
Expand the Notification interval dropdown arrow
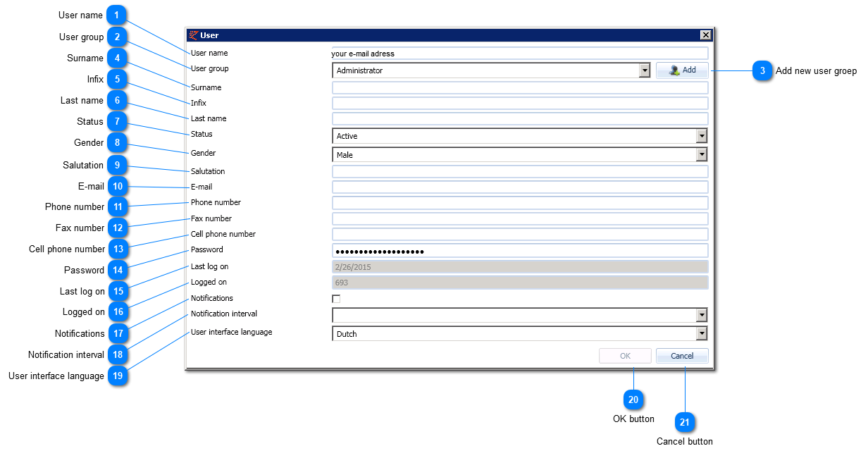pyautogui.click(x=701, y=315)
